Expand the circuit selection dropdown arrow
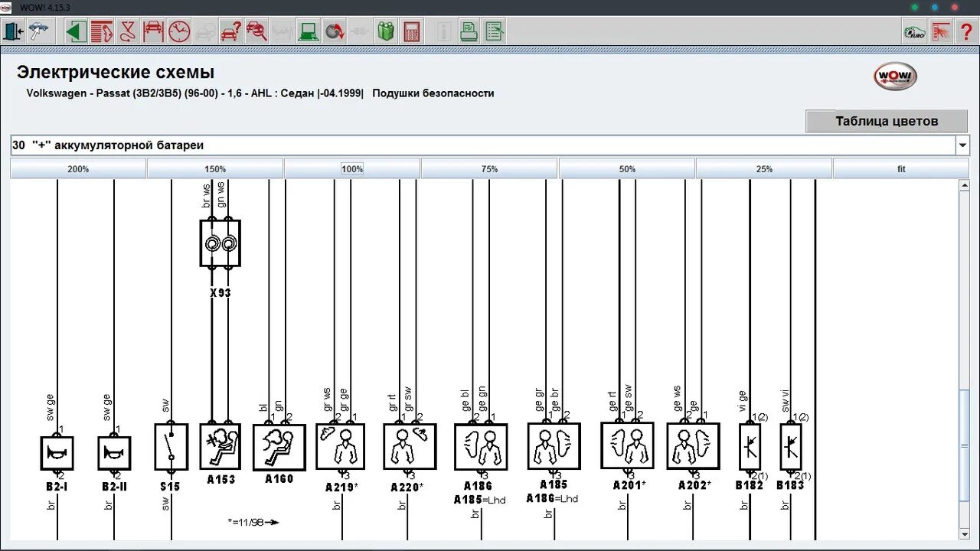 coord(962,145)
